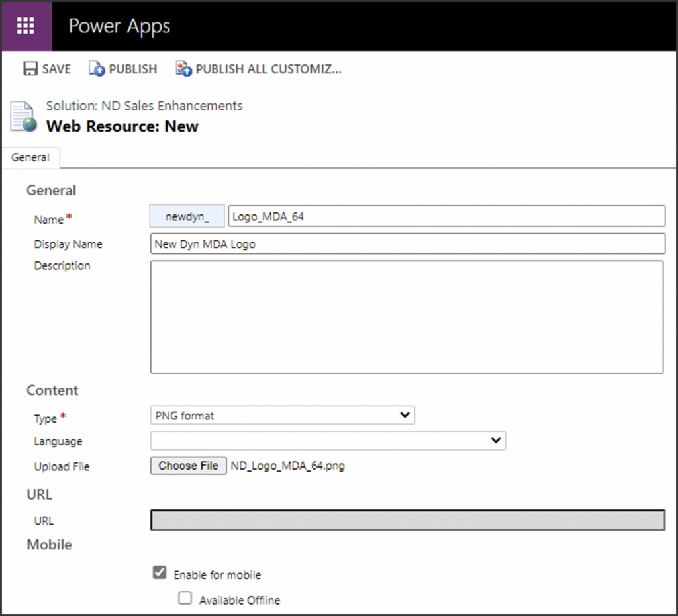Click the PUBLISH ALL CUSTOMIZ... toolbar label

[269, 69]
